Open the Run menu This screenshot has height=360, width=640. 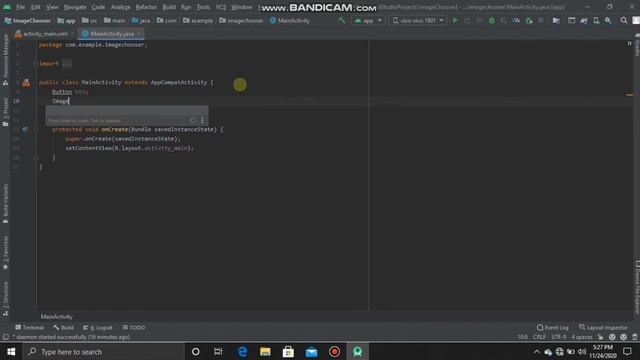[186, 7]
